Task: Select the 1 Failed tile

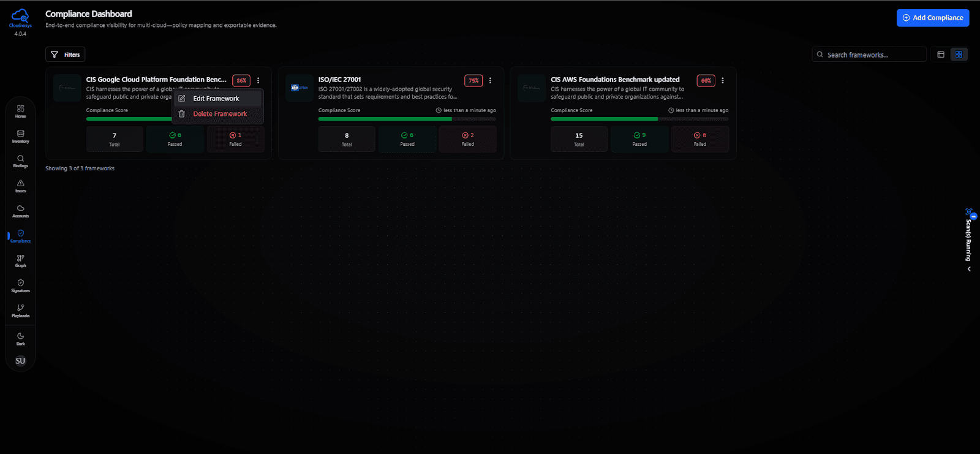Action: coord(236,139)
